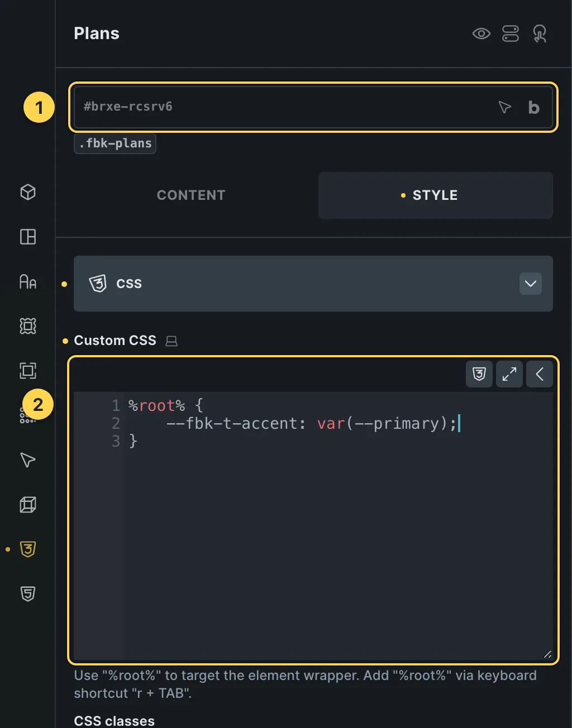Click the closing brace on line 3
Viewport: 572px width, 728px height.
[x=134, y=442]
